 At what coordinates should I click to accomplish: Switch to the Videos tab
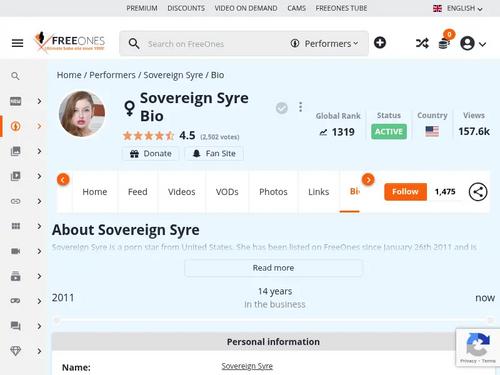pyautogui.click(x=182, y=192)
